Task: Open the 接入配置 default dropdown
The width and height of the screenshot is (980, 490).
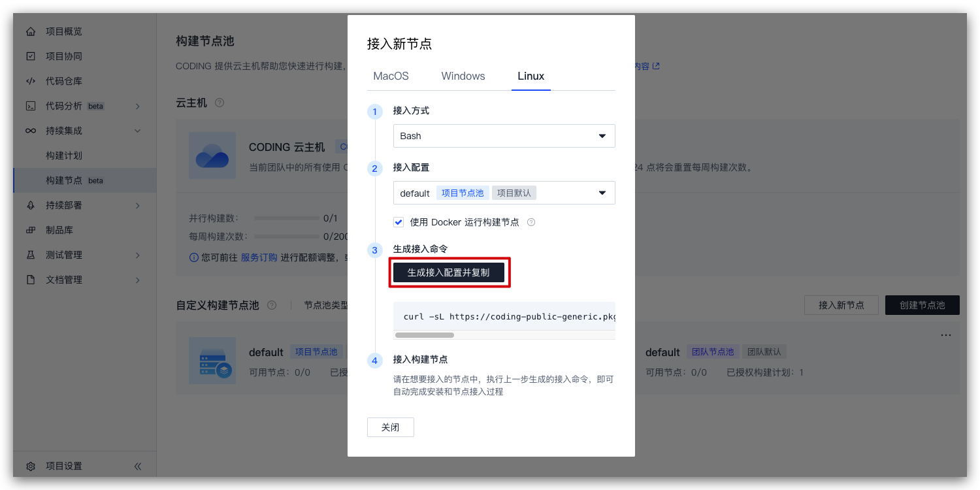Action: pos(504,193)
